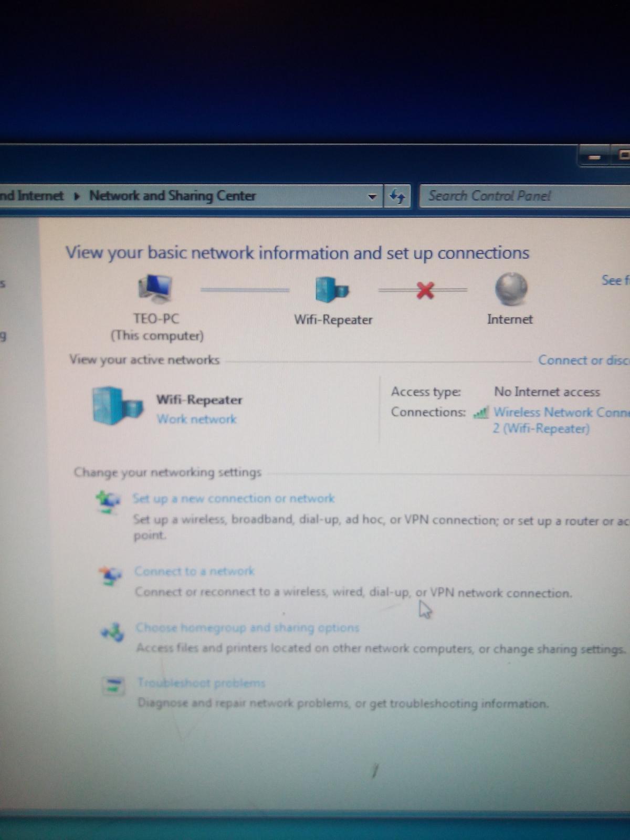Click the address bar refresh button
The height and width of the screenshot is (840, 630).
click(x=397, y=197)
